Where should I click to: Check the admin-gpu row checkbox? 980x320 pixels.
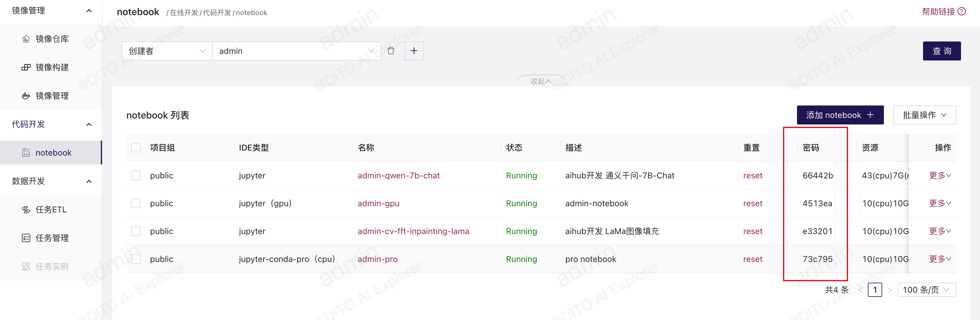(x=136, y=203)
